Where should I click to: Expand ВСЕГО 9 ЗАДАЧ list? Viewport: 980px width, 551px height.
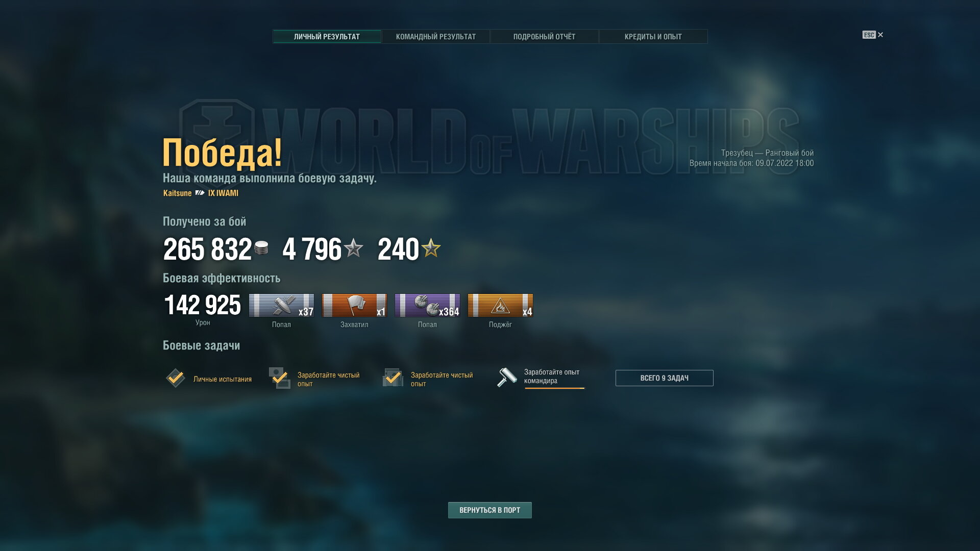click(664, 378)
